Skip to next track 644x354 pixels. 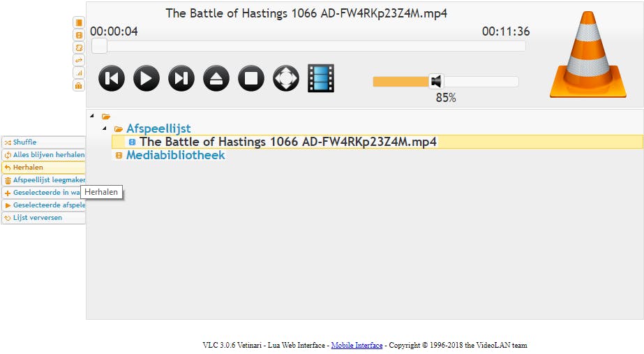(181, 78)
